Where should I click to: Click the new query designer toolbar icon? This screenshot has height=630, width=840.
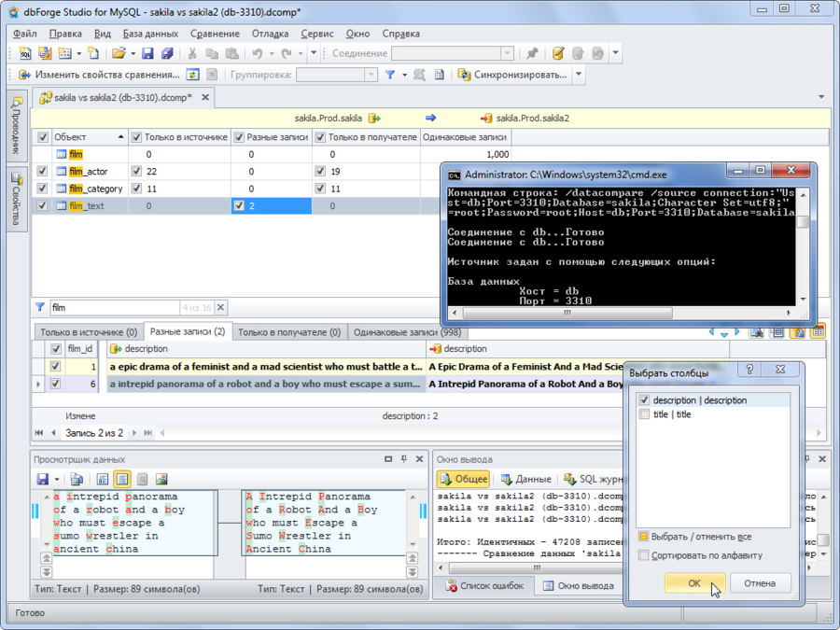point(45,53)
